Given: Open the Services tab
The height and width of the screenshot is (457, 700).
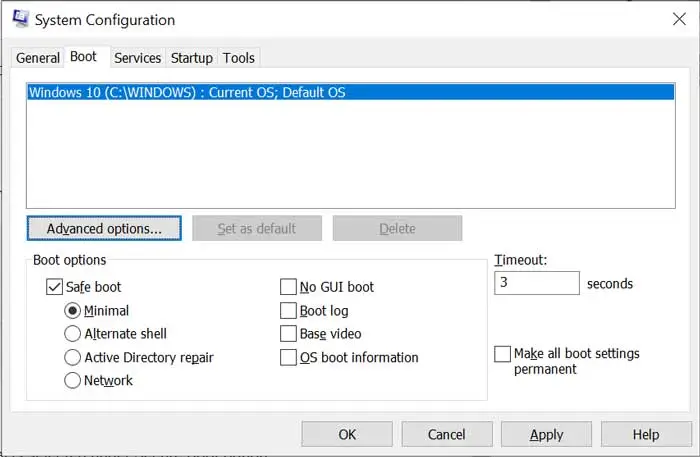Looking at the screenshot, I should pos(137,58).
